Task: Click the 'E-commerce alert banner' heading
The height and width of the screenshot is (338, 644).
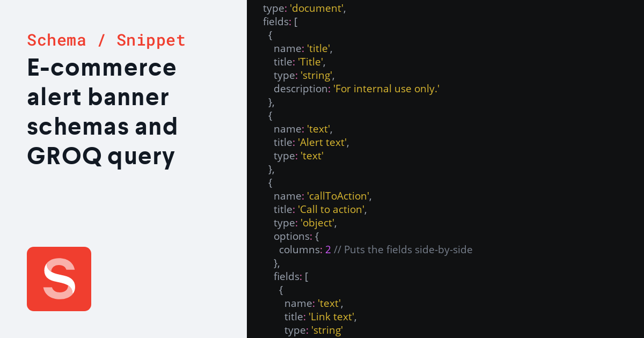Action: pyautogui.click(x=101, y=82)
